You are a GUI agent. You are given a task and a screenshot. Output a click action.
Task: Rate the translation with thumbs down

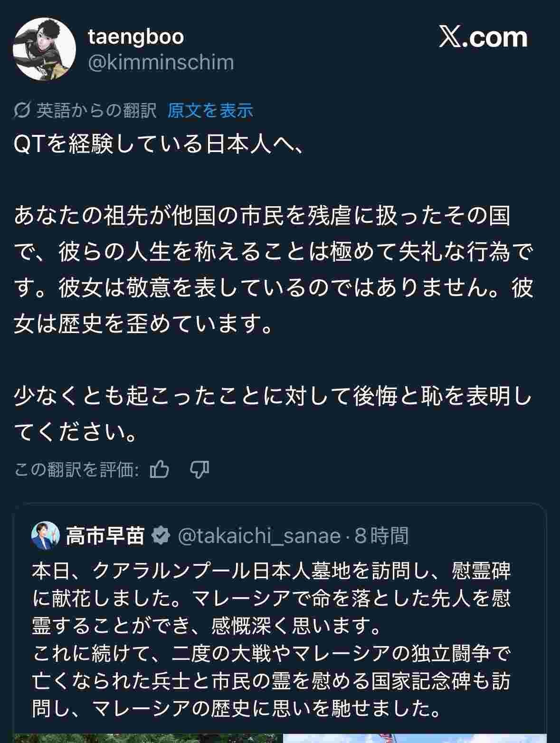(x=199, y=470)
